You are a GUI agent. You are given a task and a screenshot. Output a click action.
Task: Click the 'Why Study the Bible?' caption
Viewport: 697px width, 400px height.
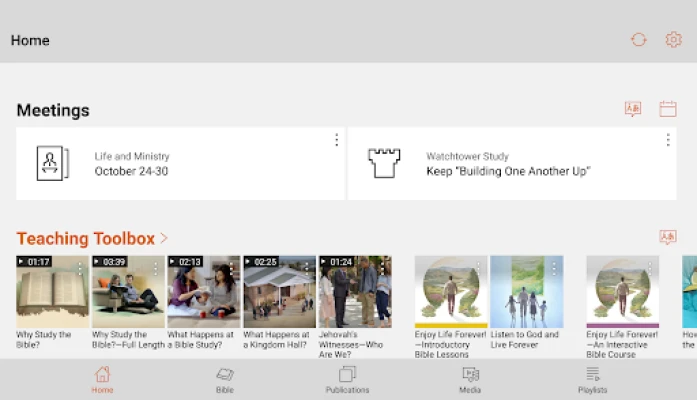click(44, 340)
